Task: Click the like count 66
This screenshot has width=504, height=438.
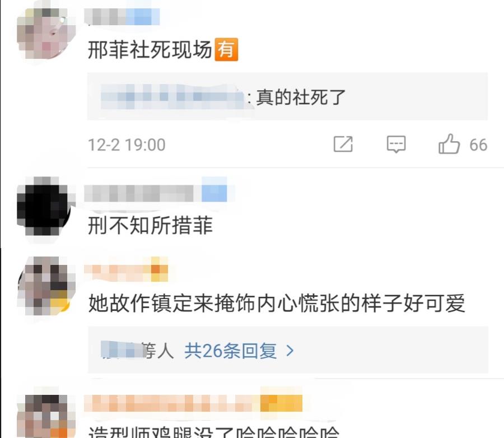Action: [x=478, y=145]
